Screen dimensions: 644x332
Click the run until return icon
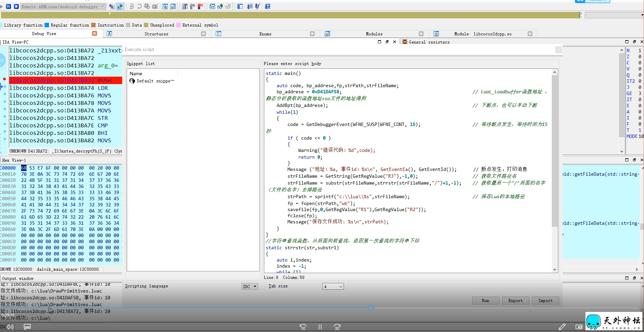(x=147, y=6)
